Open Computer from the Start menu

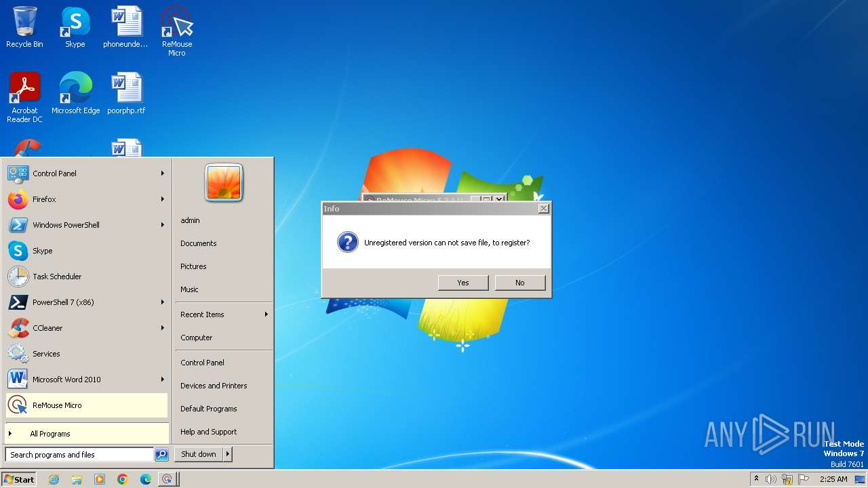pyautogui.click(x=196, y=338)
